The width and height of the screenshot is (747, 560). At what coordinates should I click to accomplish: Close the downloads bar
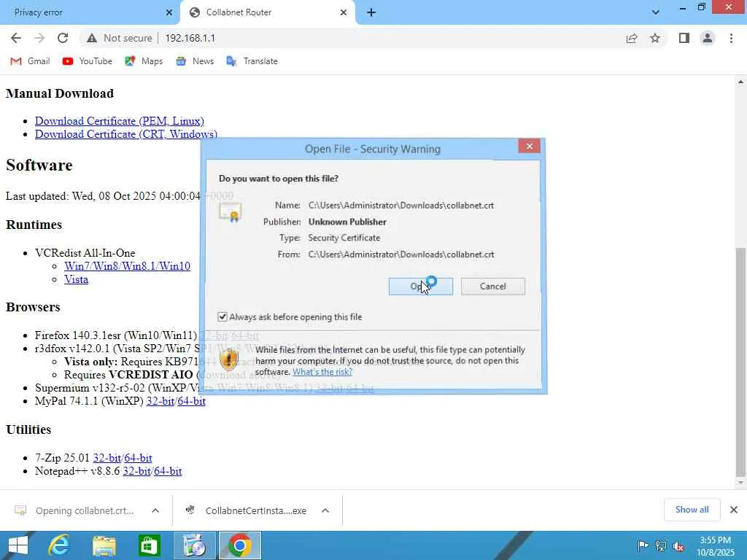pyautogui.click(x=734, y=510)
